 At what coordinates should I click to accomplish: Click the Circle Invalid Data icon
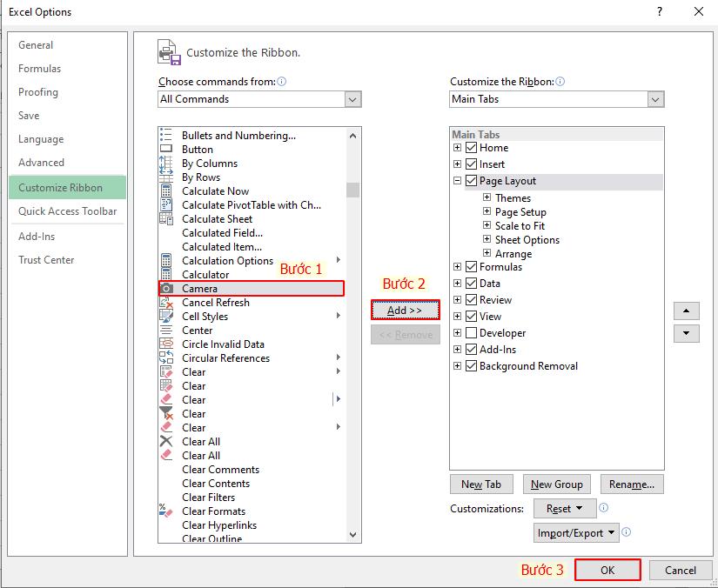(x=165, y=344)
